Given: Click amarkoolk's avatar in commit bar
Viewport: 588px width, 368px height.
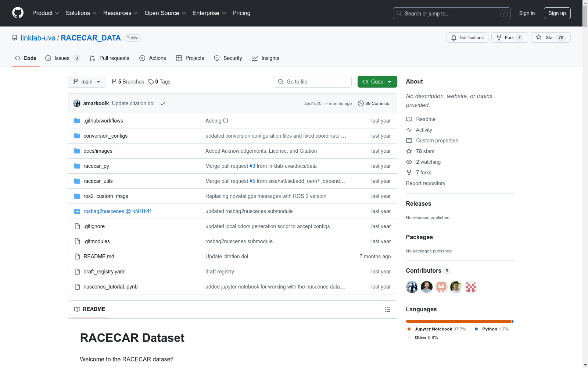Looking at the screenshot, I should click(77, 103).
